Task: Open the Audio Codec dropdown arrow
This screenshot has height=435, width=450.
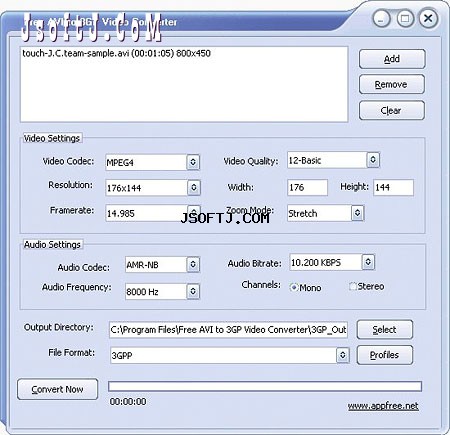Action: 193,264
